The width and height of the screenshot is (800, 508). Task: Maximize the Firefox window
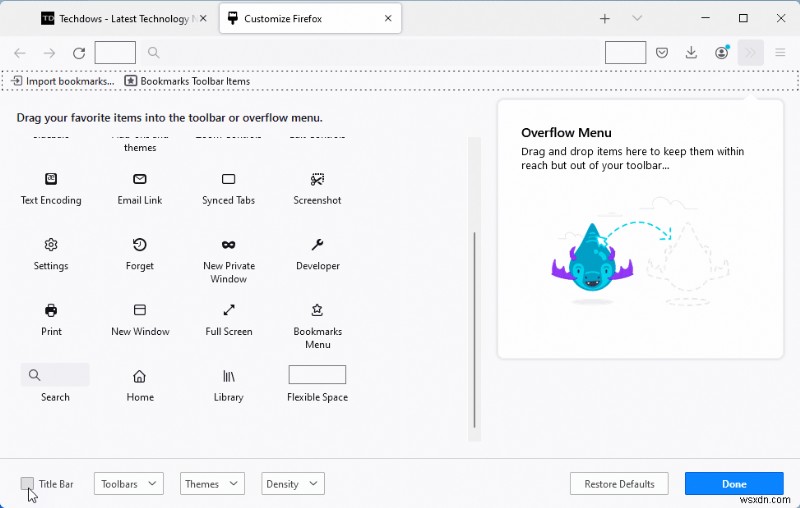click(743, 18)
